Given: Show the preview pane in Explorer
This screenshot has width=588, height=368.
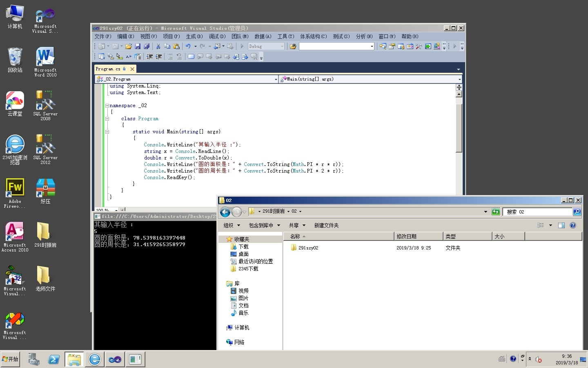Looking at the screenshot, I should tap(561, 225).
